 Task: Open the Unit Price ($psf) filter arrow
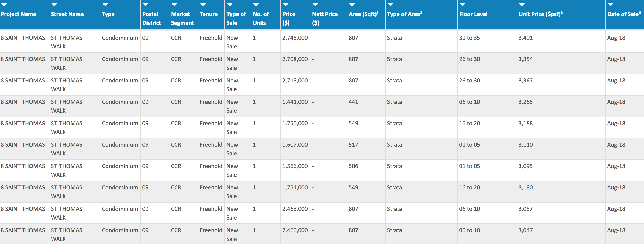tap(522, 5)
